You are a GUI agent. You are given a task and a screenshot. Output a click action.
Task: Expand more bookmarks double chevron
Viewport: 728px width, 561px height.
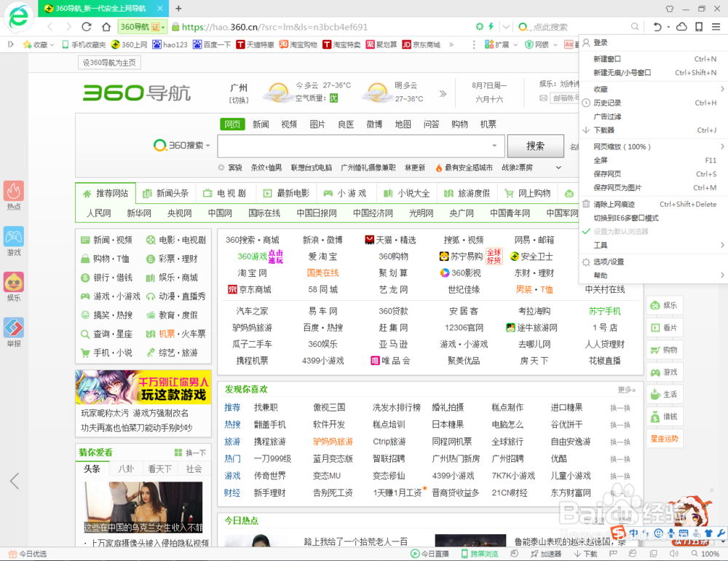(x=451, y=44)
